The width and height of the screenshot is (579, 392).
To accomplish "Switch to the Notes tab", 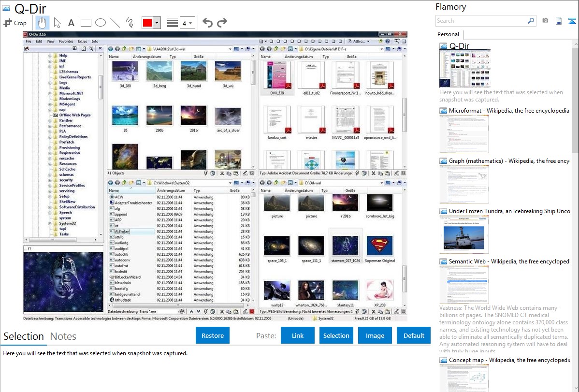I will (x=63, y=336).
